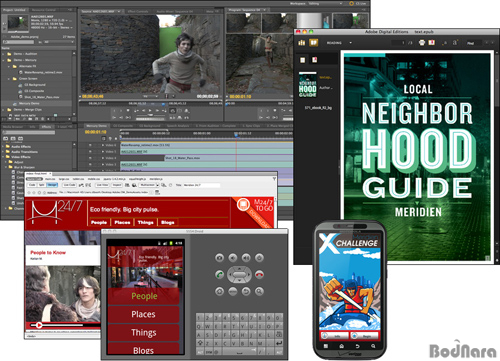This screenshot has height=361, width=500.
Task: Switch to Code view in Dreamweaver
Action: pos(32,185)
